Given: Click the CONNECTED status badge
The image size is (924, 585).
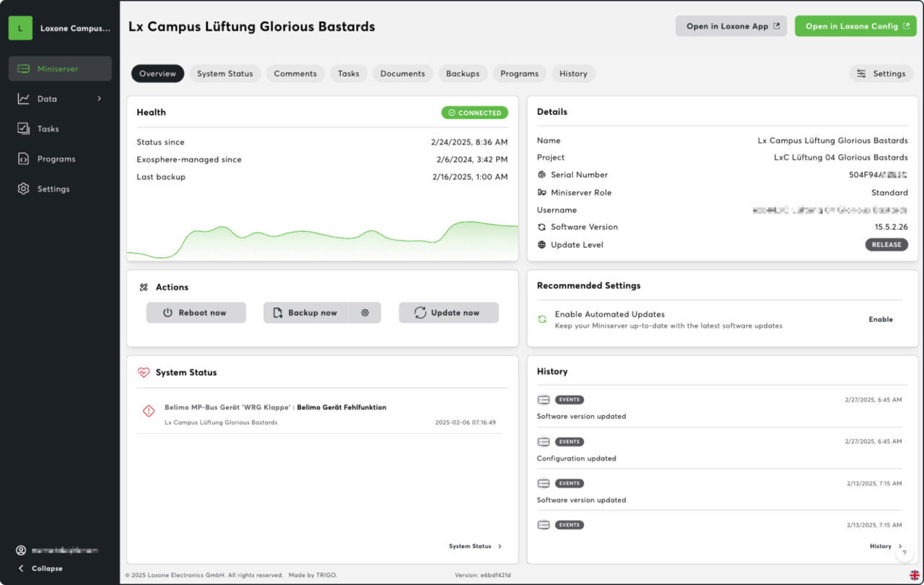Looking at the screenshot, I should 474,113.
